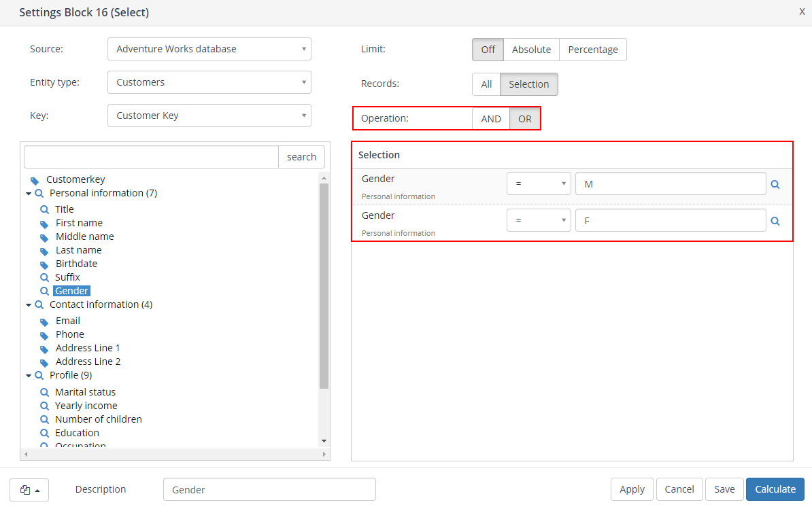Click the Description text field

pyautogui.click(x=269, y=489)
